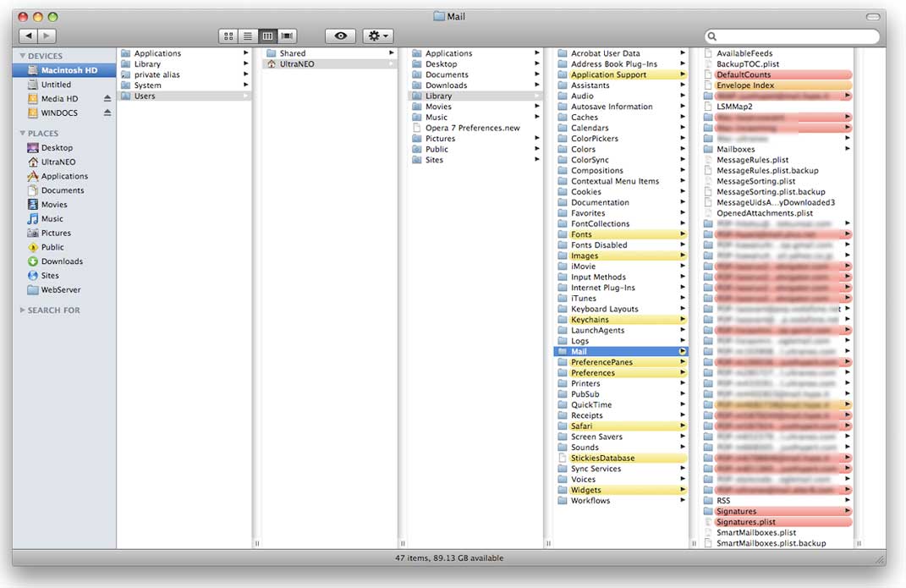
Task: Collapse the PLACES sidebar section
Action: pos(23,134)
